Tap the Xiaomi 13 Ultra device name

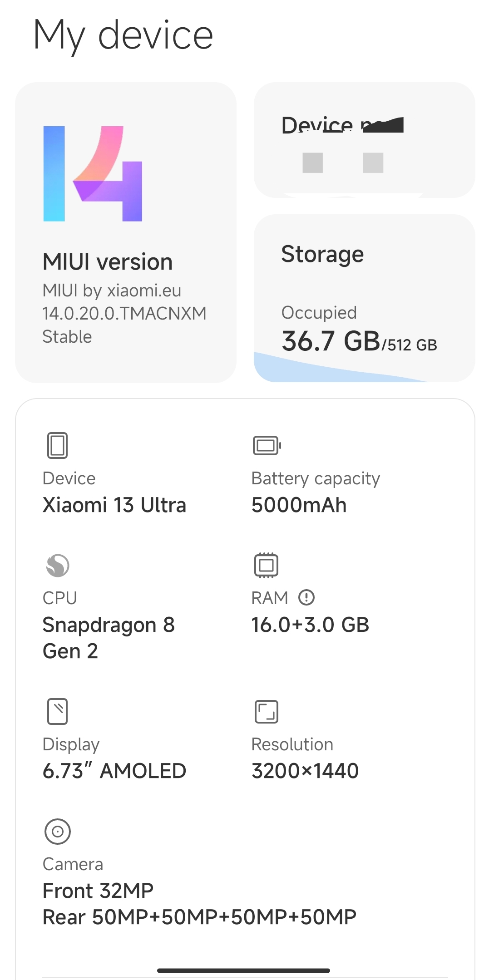point(114,505)
